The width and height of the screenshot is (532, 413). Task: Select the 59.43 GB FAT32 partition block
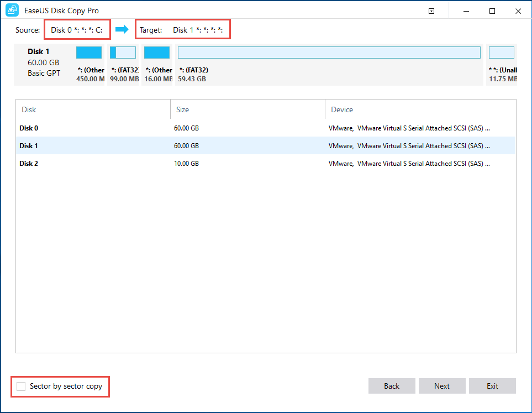click(x=329, y=52)
